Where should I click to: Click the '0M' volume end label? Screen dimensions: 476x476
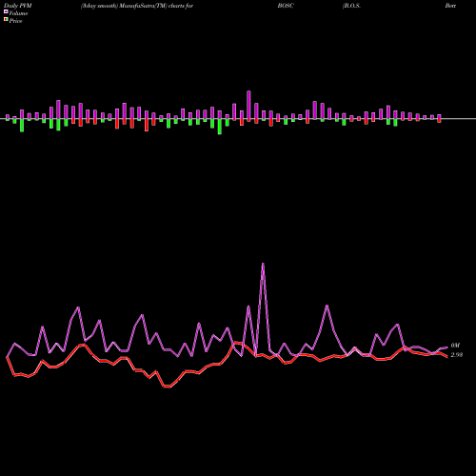tap(455, 346)
